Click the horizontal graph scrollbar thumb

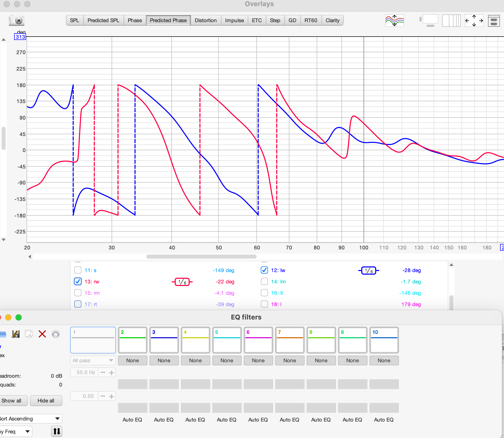coord(201,257)
